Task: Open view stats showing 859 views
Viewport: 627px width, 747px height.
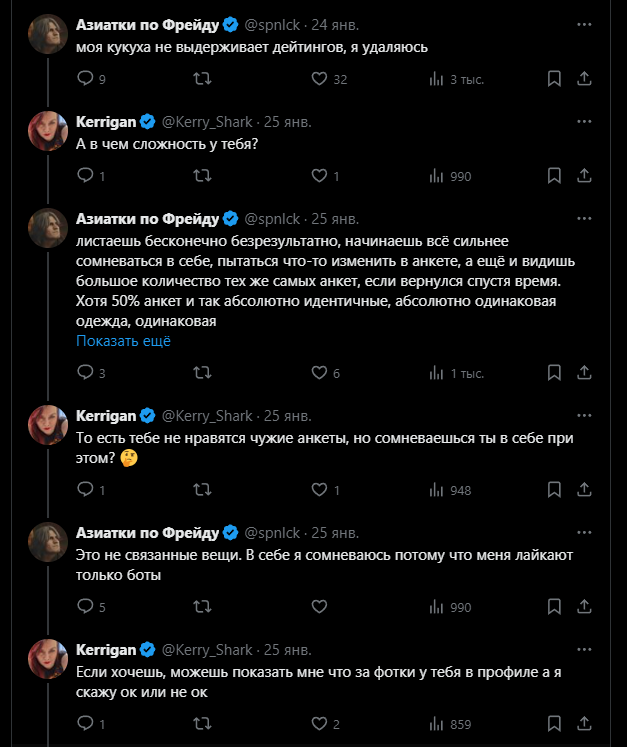Action: pyautogui.click(x=438, y=724)
